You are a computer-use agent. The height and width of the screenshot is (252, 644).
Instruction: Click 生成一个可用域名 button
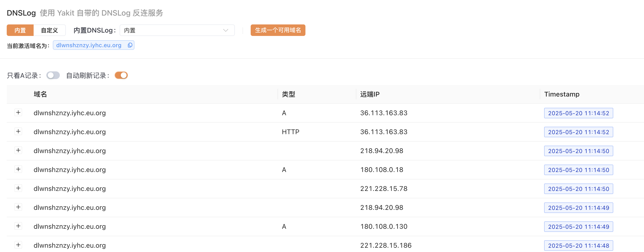click(278, 30)
